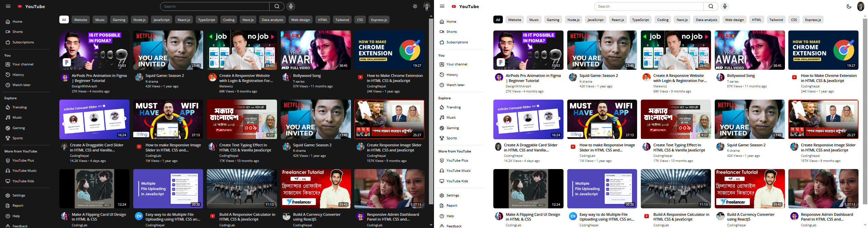The height and width of the screenshot is (228, 868).
Task: Open 'Bollywood Song' video title in dark window
Action: click(307, 76)
